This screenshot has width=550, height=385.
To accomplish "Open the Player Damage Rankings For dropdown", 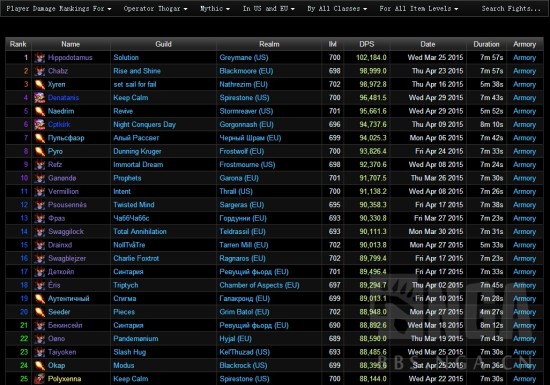I will [59, 8].
